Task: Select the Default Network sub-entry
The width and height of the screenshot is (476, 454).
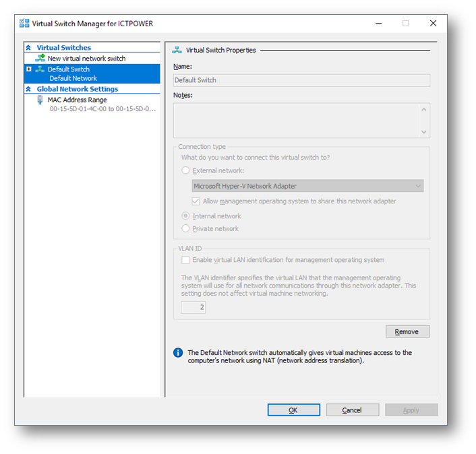Action: tap(73, 78)
